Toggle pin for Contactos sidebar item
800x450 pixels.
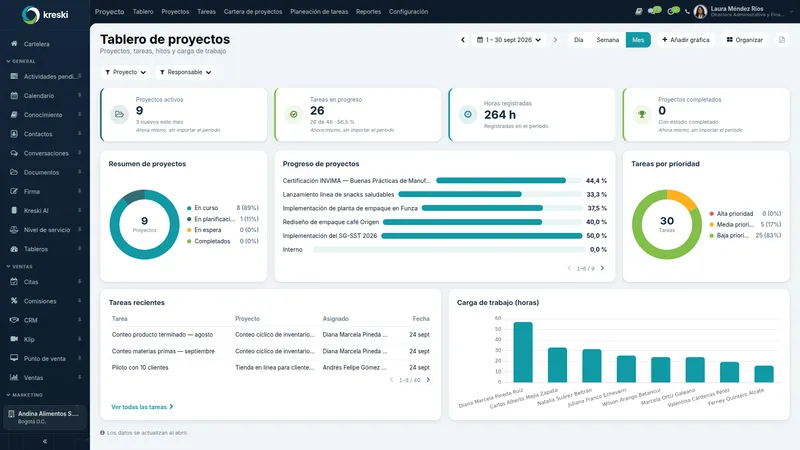coord(80,134)
